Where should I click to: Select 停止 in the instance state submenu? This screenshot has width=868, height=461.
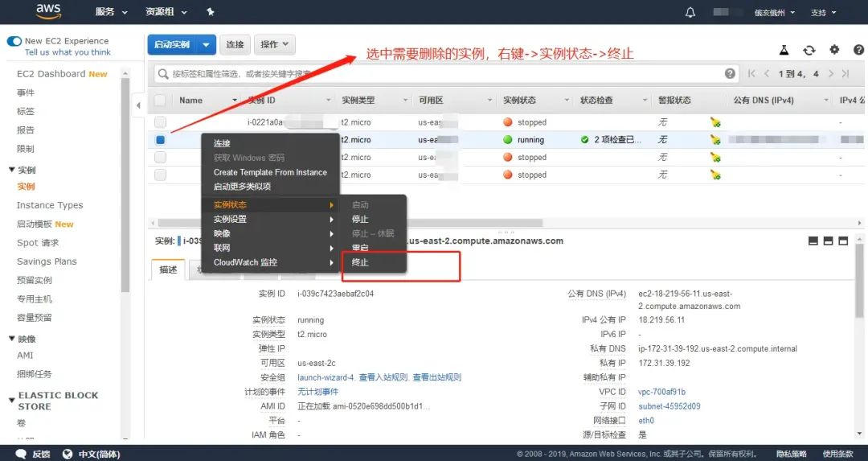[x=360, y=219]
